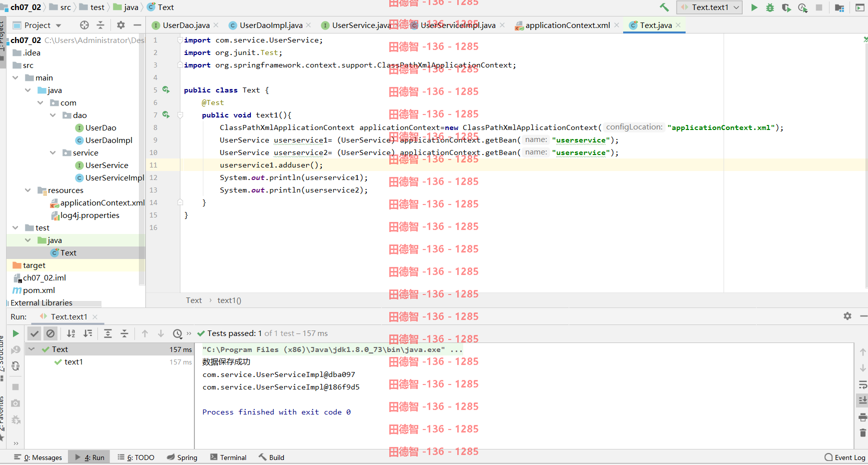Toggle sort by duration in test results
Screen dimensions: 868x465
coord(88,333)
